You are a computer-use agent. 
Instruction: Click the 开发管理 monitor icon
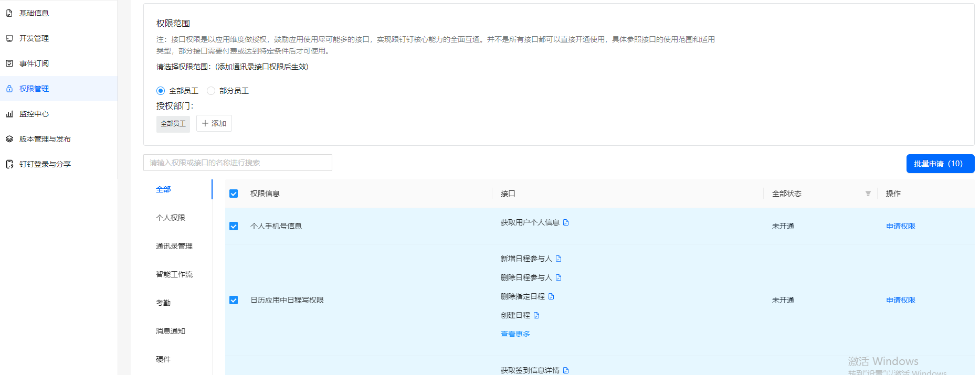pyautogui.click(x=9, y=38)
